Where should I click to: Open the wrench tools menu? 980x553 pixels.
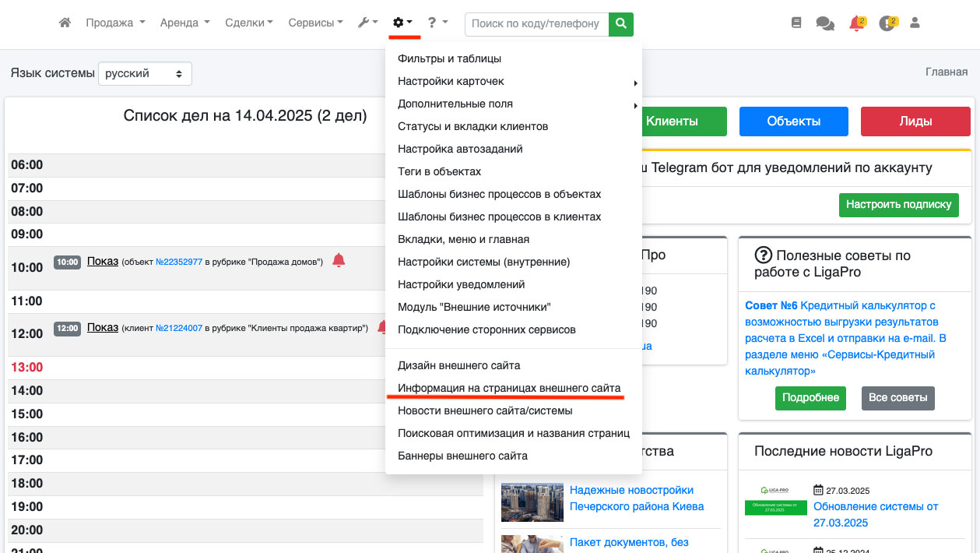click(367, 23)
